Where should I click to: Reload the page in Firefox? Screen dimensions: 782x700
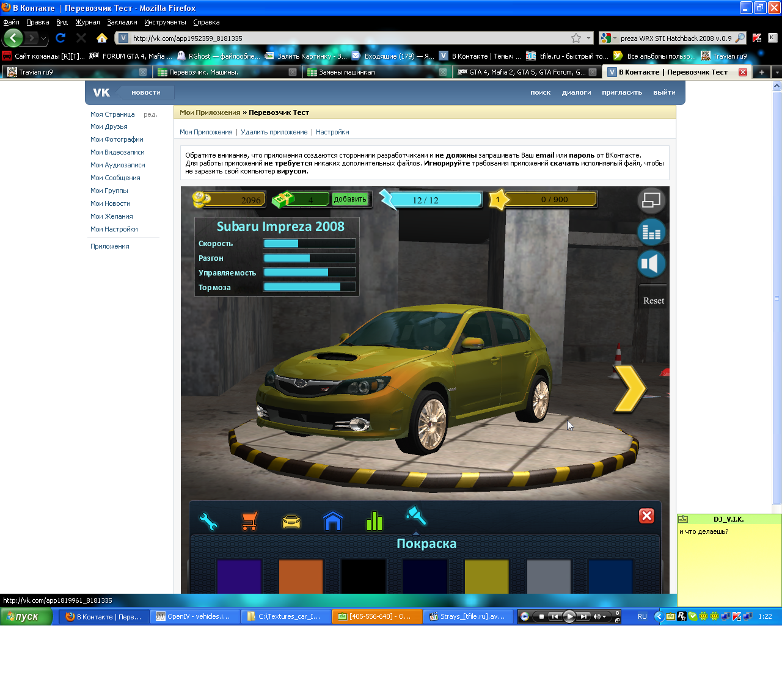click(60, 38)
